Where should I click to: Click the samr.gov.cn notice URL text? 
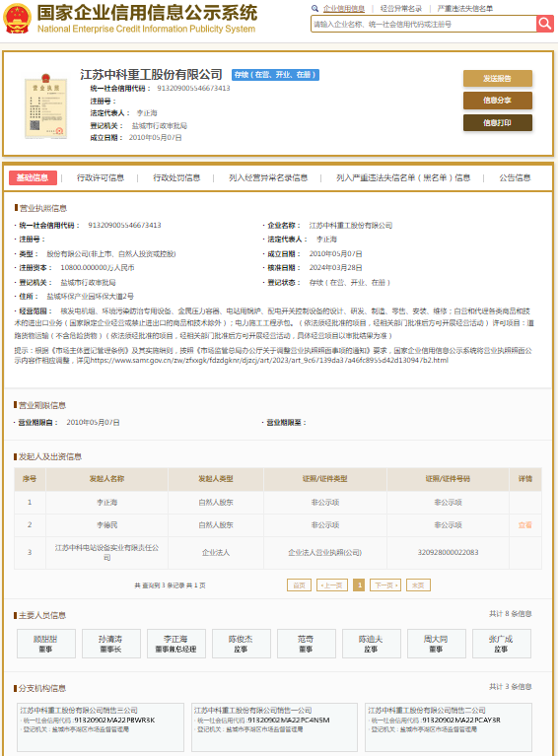pos(269,360)
